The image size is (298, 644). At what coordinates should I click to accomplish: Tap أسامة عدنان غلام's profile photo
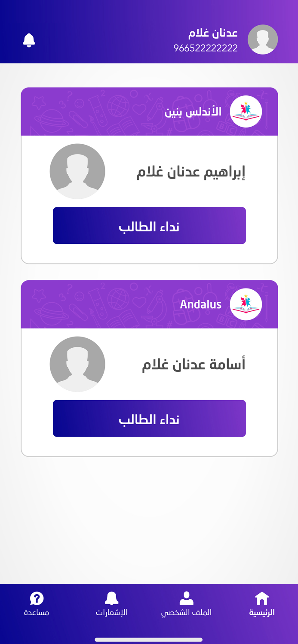pos(78,364)
